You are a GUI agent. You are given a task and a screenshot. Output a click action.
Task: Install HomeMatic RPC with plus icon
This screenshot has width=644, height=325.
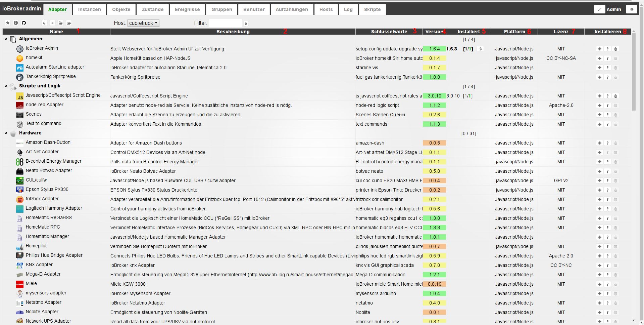click(600, 228)
